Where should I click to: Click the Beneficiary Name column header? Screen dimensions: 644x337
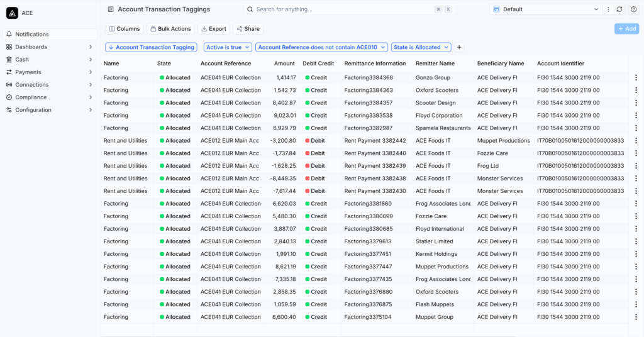(x=501, y=64)
